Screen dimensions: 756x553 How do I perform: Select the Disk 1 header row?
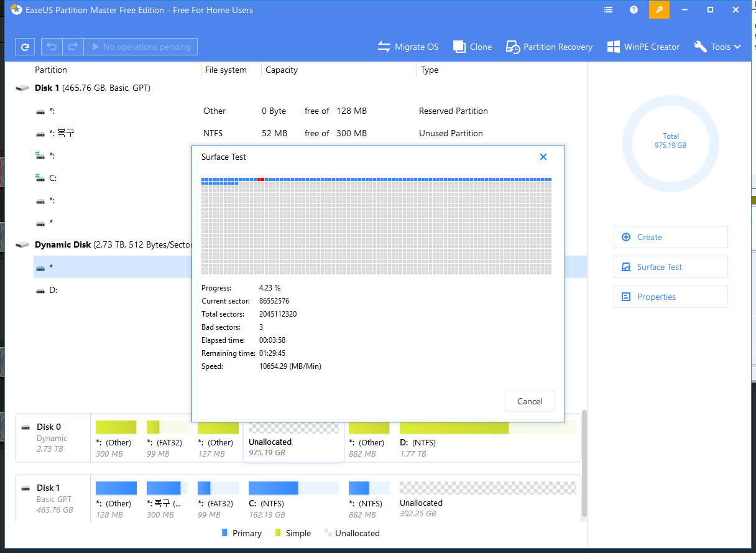tap(295, 88)
